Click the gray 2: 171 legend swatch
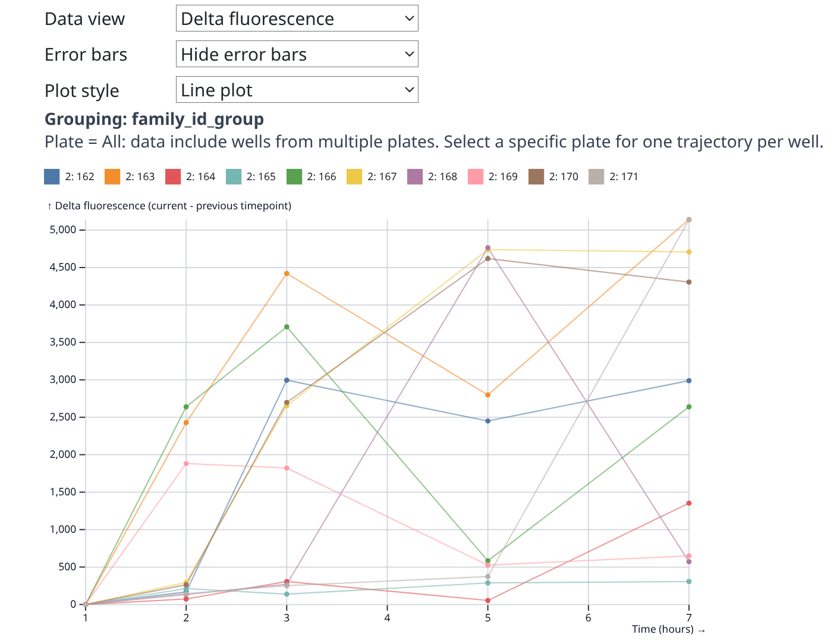Viewport: 837px width, 644px height. click(596, 177)
